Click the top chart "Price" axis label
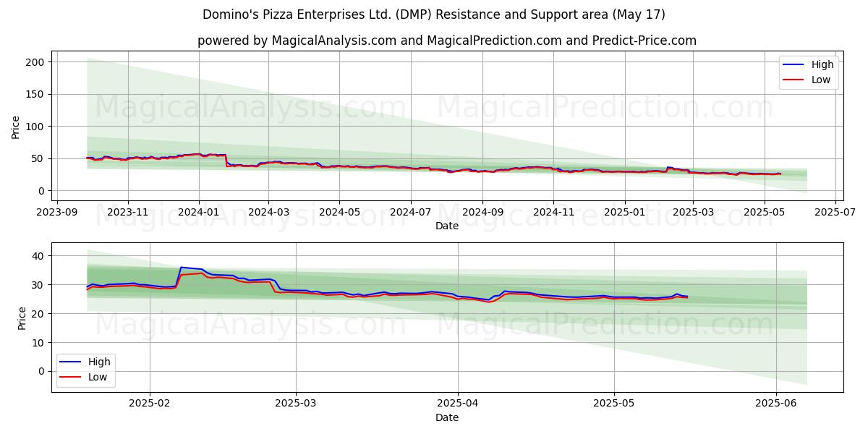This screenshot has width=868, height=434. point(16,127)
